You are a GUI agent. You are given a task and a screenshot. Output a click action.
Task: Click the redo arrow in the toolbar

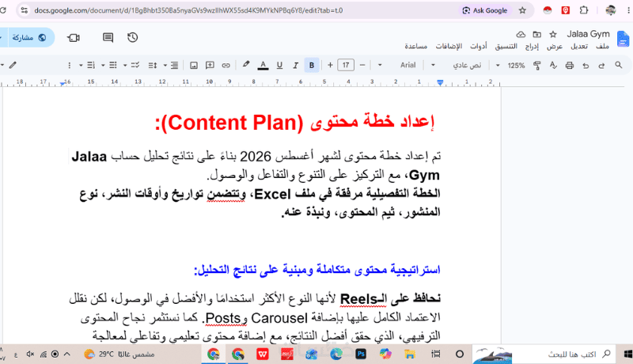(601, 66)
